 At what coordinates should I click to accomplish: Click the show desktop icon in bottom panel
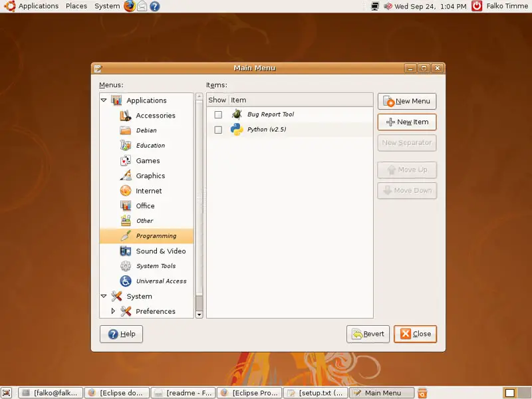coord(7,392)
